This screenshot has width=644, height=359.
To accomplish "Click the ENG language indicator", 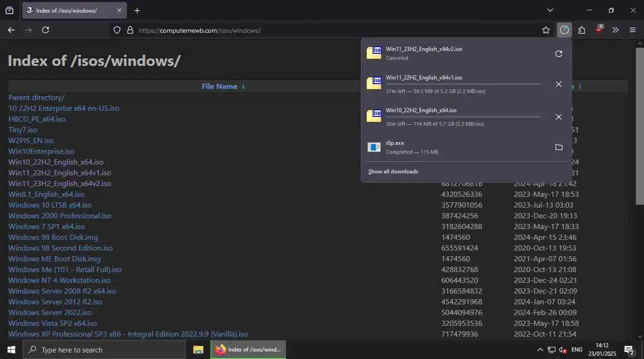I will coord(577,350).
